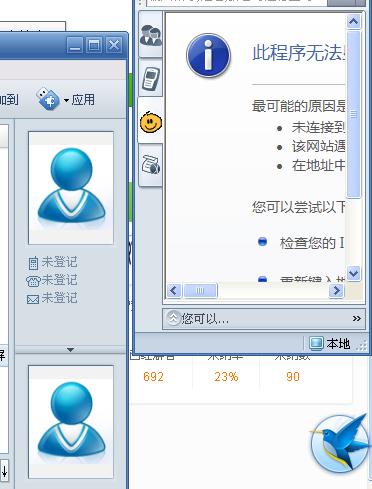The image size is (372, 489).
Task: Select the smiley face sidebar tab
Action: click(x=151, y=122)
